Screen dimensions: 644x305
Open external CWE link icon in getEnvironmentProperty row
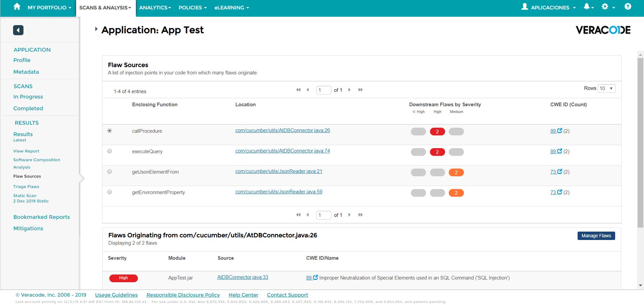[x=559, y=192]
